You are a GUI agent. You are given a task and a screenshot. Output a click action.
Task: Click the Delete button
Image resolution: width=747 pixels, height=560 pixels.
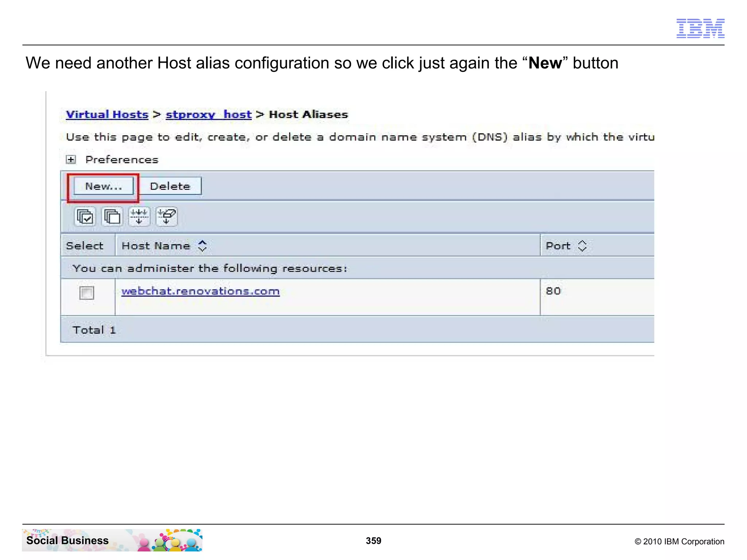click(x=170, y=186)
